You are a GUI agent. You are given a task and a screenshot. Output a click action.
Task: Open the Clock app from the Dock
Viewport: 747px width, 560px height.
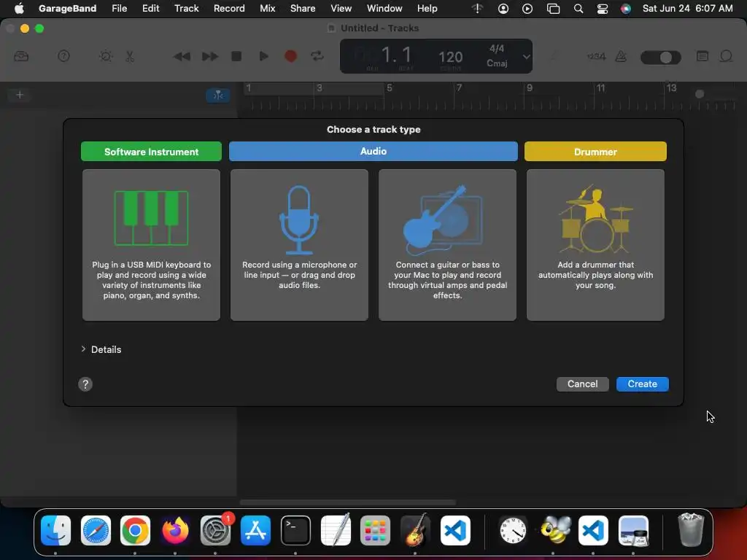[513, 530]
